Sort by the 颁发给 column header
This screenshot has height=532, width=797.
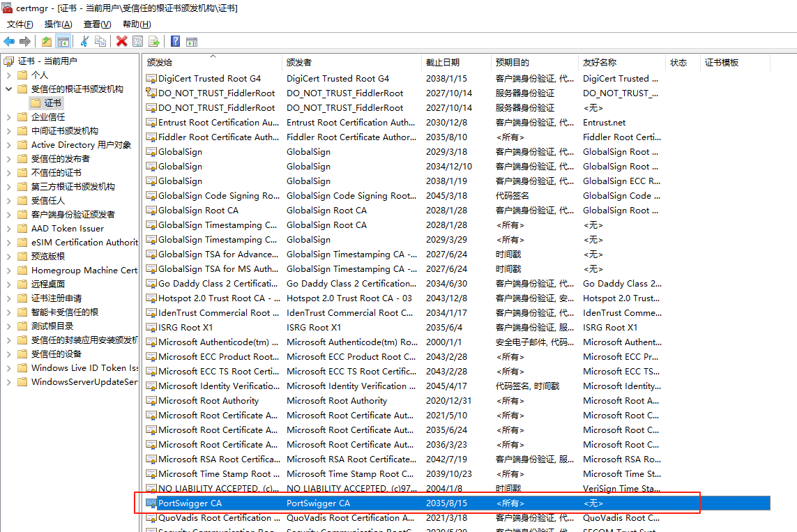[x=212, y=63]
